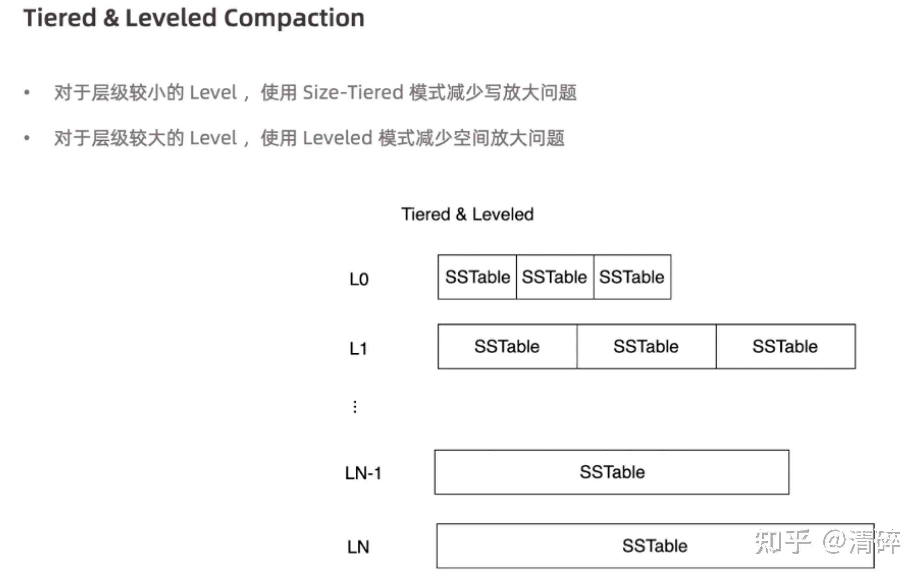The image size is (924, 579).
Task: Click the word 'Leveled' in second bullet
Action: coord(338,138)
